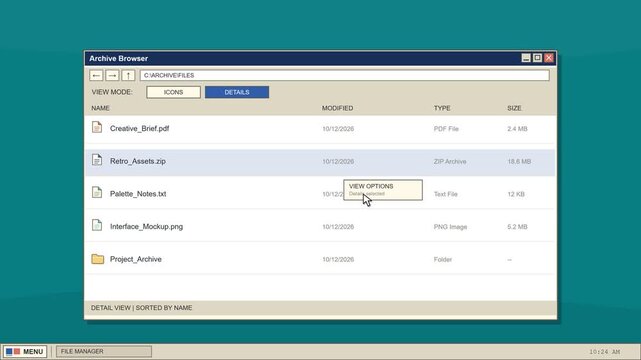Image resolution: width=641 pixels, height=360 pixels.
Task: Click Project_Archive modified date
Action: [x=338, y=259]
